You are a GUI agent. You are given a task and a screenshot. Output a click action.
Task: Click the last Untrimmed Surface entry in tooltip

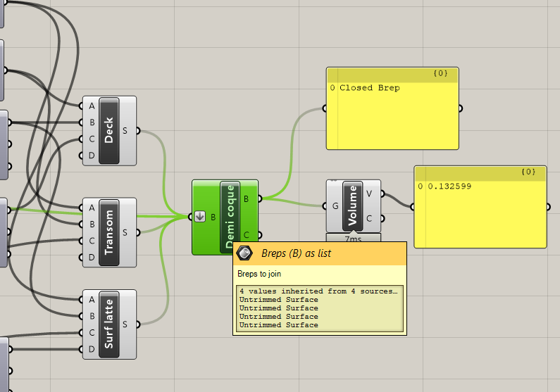278,325
